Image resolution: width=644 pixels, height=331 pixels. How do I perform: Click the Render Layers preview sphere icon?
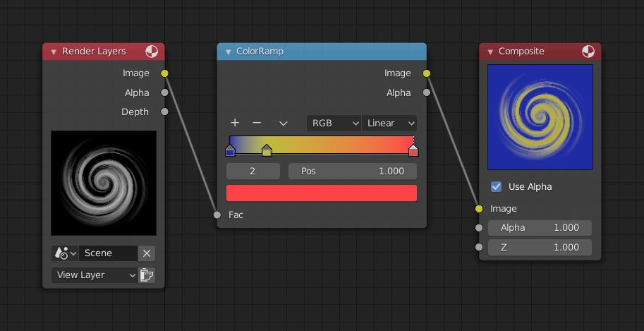point(152,52)
